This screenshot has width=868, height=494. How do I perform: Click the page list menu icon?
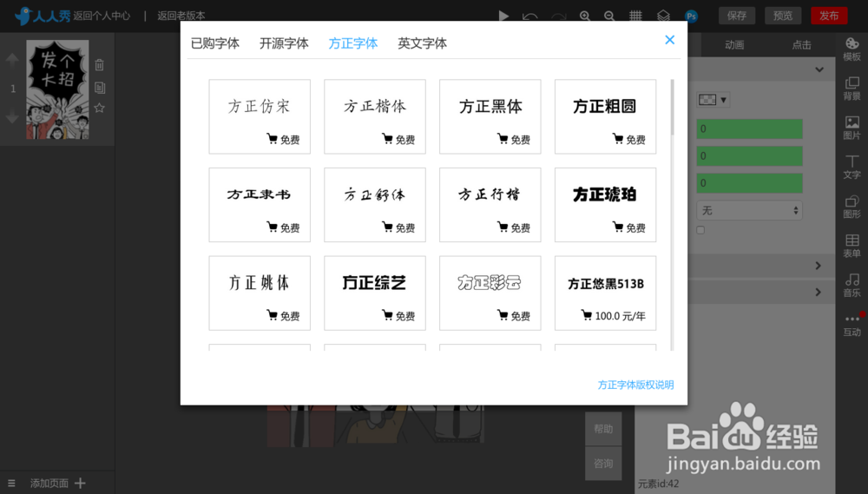11,484
